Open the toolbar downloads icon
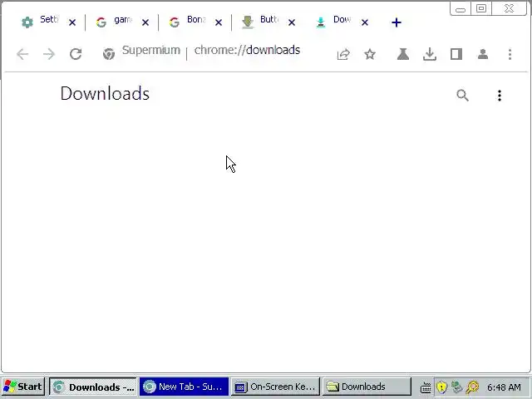This screenshot has width=532, height=399. click(x=430, y=54)
